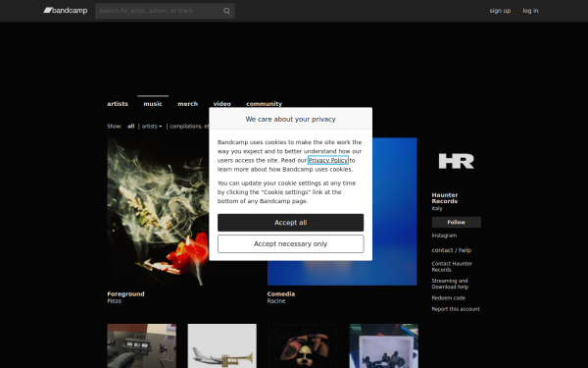The image size is (588, 368).
Task: Select the compilations filter
Action: (189, 127)
